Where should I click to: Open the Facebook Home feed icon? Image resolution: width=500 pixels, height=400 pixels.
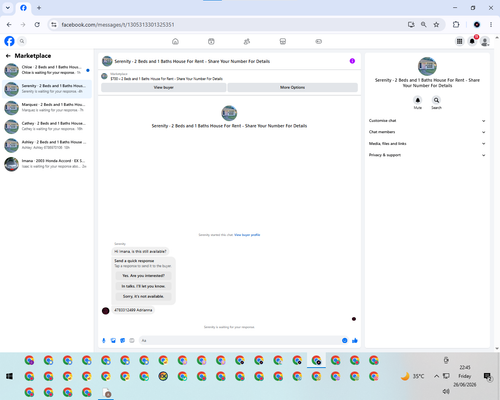(x=175, y=41)
